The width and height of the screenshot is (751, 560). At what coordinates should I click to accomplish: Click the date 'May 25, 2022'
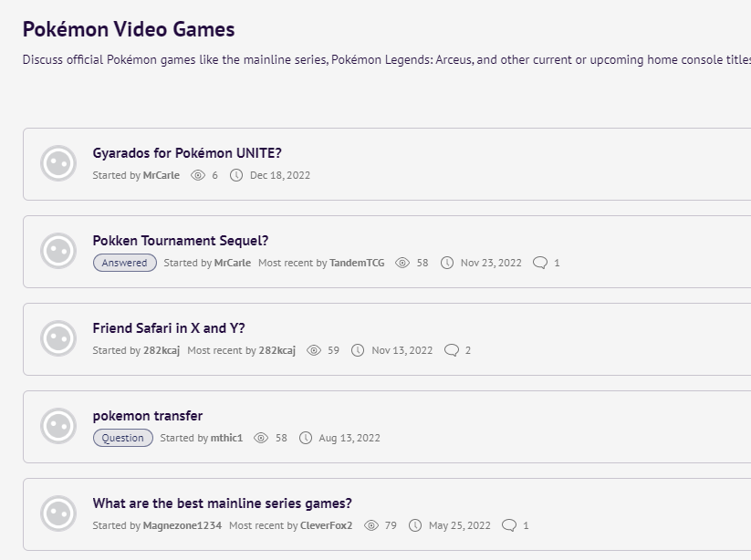point(460,526)
